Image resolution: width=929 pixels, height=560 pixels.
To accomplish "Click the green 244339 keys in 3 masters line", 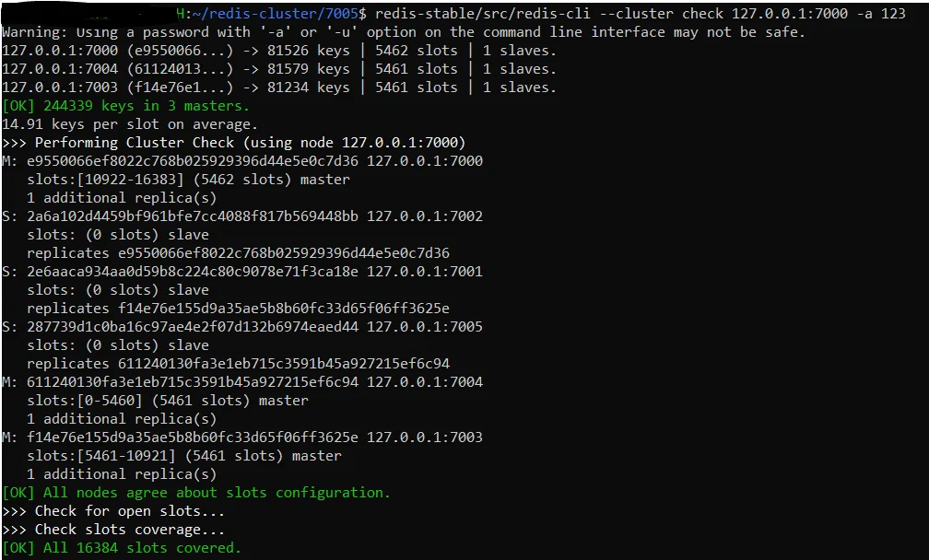I will pos(125,106).
